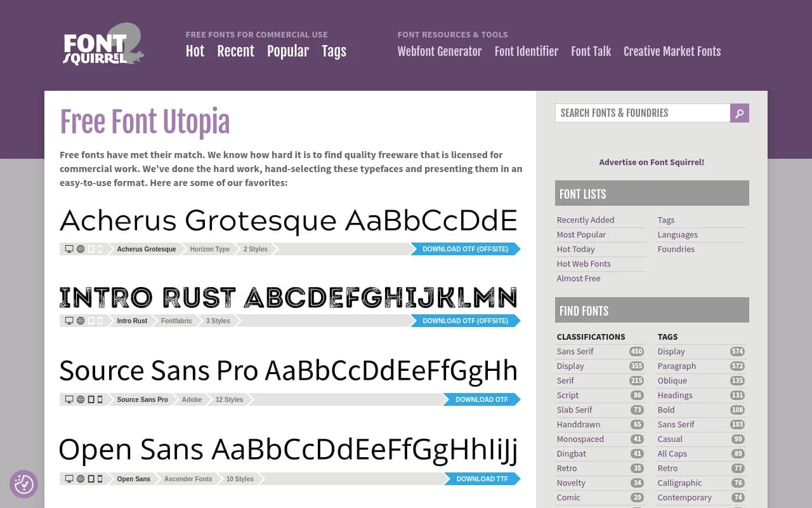This screenshot has width=812, height=508.
Task: Toggle the tablet license icon for Source Sans Pro
Action: pyautogui.click(x=89, y=399)
